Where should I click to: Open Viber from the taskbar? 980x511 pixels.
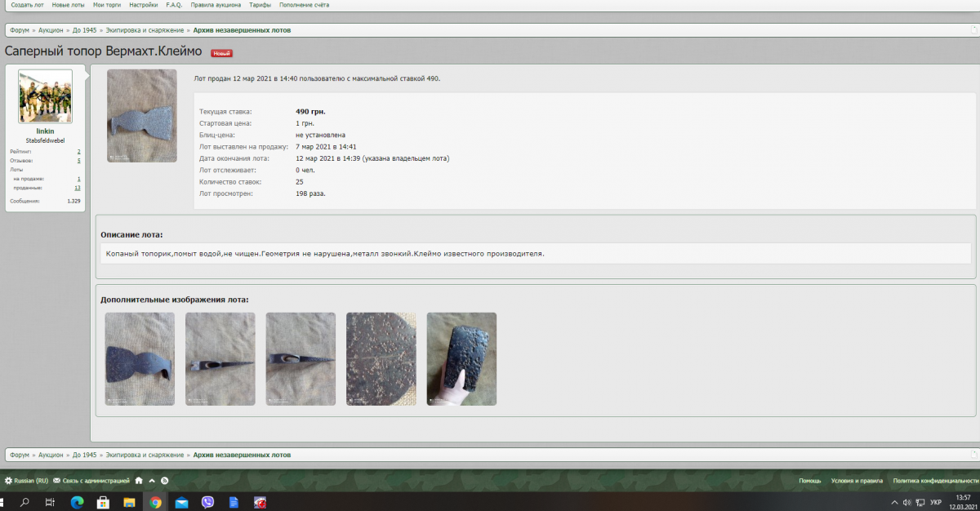207,502
